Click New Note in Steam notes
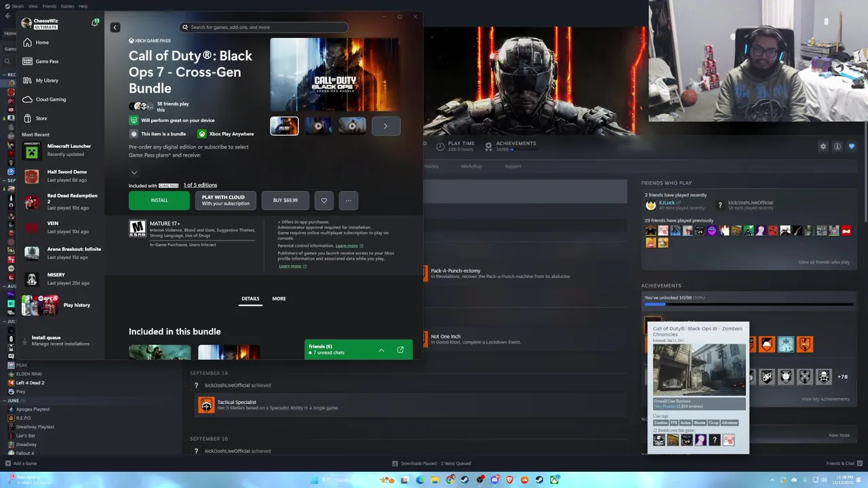868x488 pixels. [839, 435]
